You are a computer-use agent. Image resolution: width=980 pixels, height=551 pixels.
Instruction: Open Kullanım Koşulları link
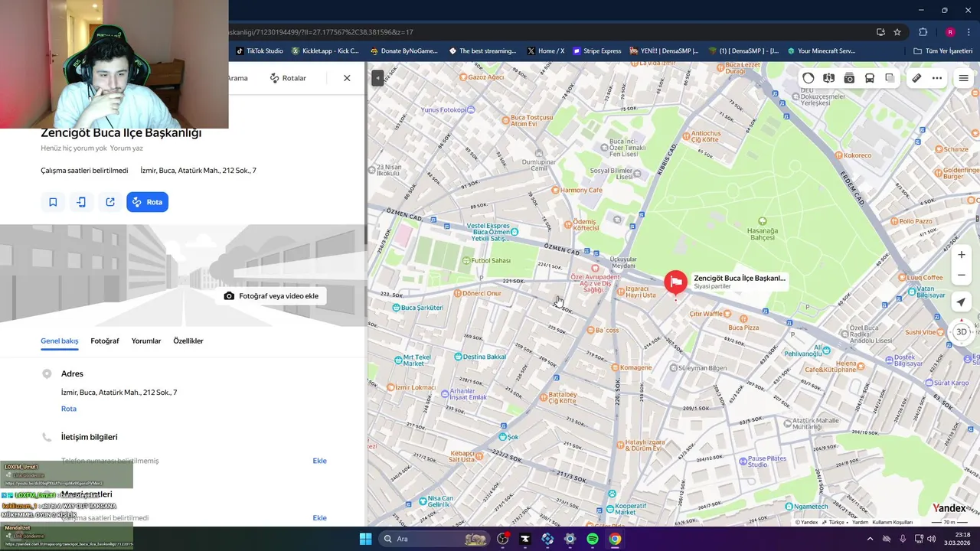[x=892, y=523]
